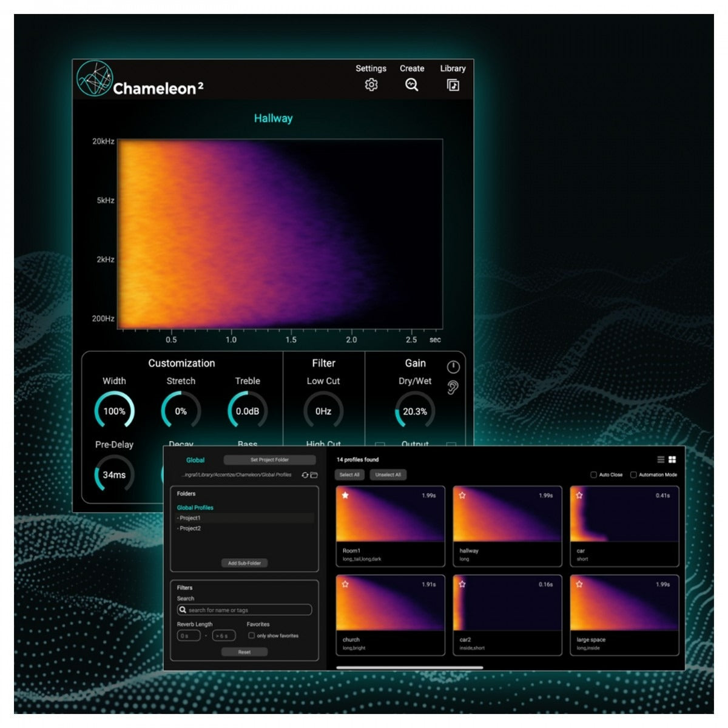Switch library to list view icon
728x728 pixels.
(661, 460)
